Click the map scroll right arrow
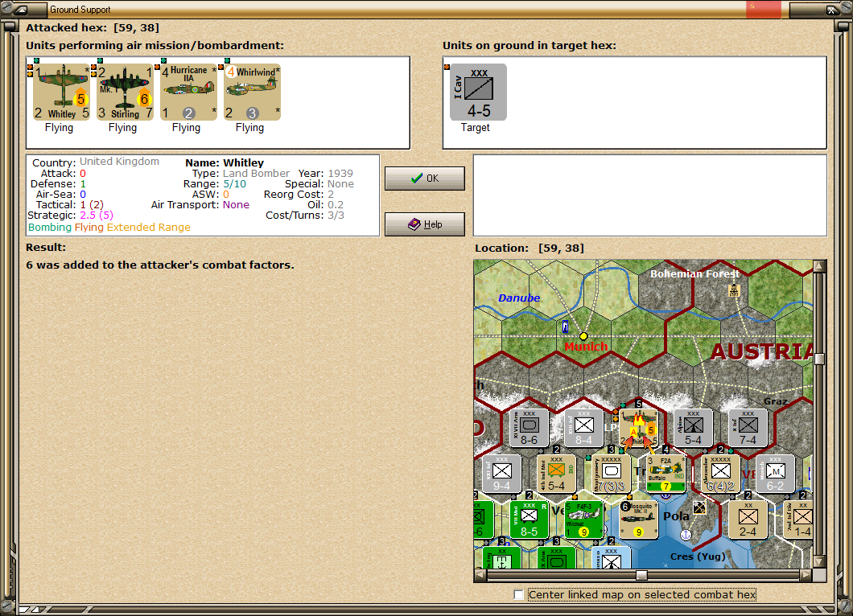This screenshot has height=616, width=853. 807,575
